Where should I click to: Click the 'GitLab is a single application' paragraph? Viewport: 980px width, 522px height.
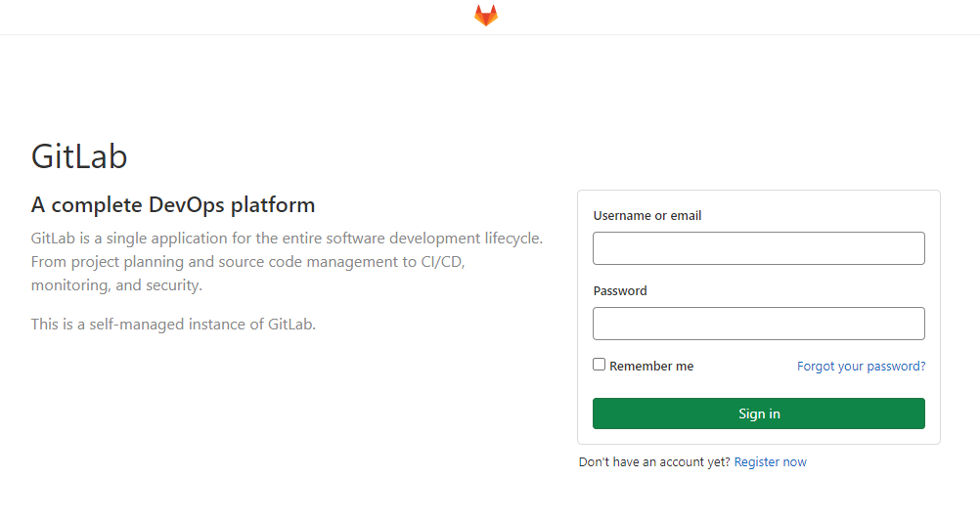[287, 262]
